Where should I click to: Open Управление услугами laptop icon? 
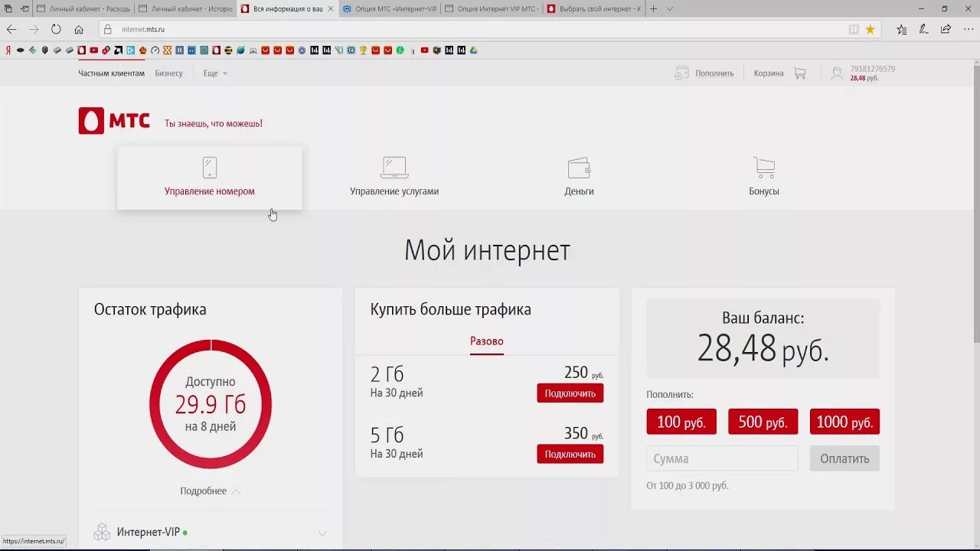click(x=394, y=168)
